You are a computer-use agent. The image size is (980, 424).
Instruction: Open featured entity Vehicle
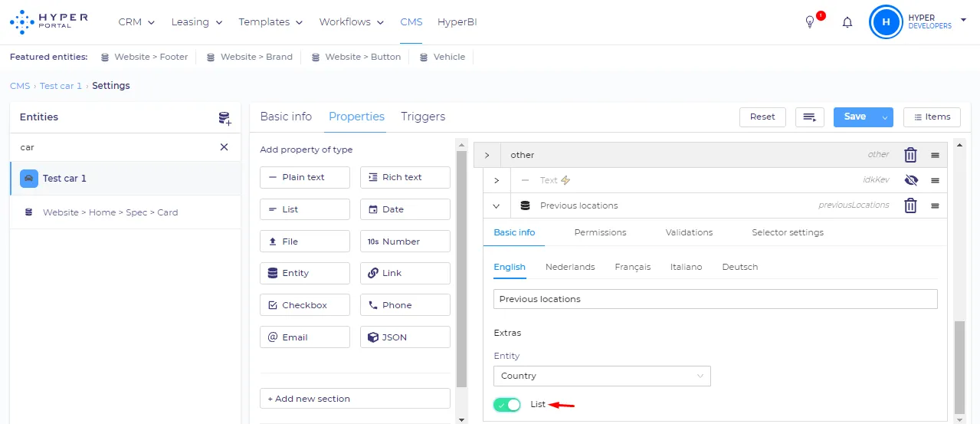[442, 57]
